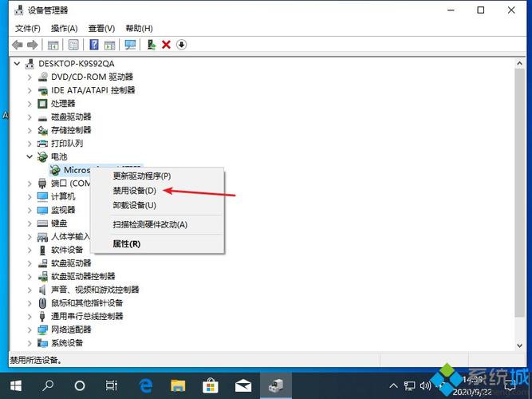This screenshot has width=532, height=399.
Task: Expand the 声音、视频和游戏控制器 node
Action: (30, 290)
